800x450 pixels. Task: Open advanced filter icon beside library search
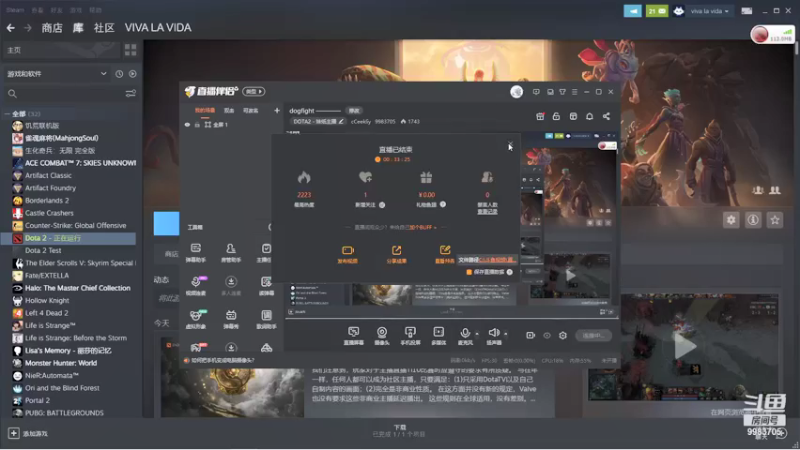(x=131, y=93)
